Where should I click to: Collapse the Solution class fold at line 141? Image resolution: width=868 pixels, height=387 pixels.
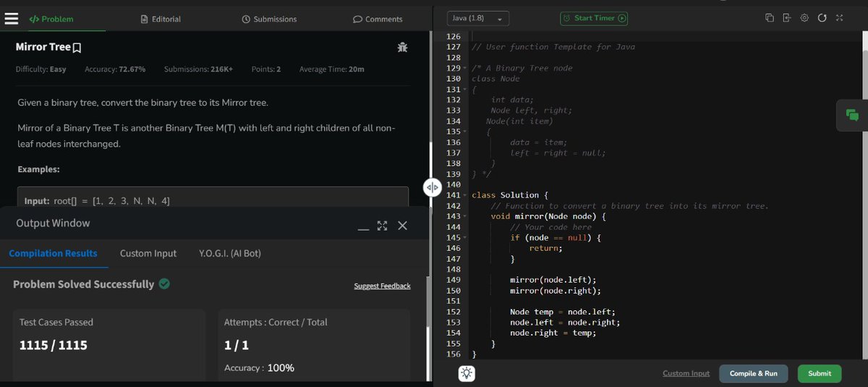tap(466, 195)
